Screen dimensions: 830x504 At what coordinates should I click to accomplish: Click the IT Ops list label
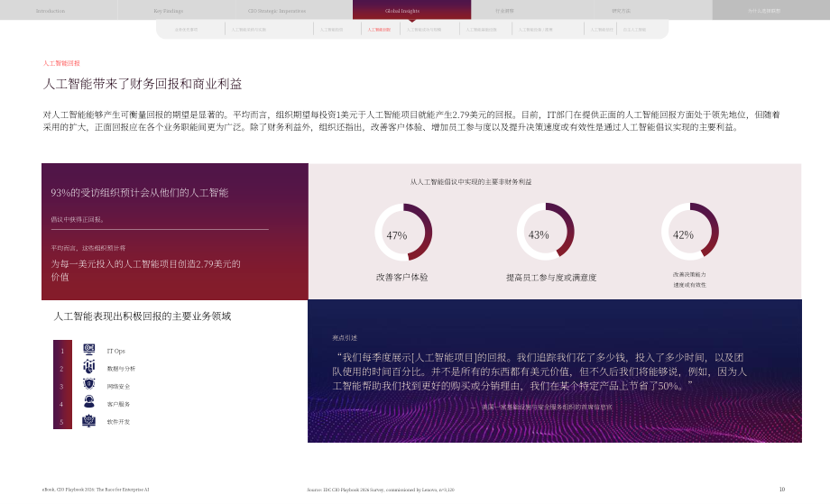pos(115,351)
